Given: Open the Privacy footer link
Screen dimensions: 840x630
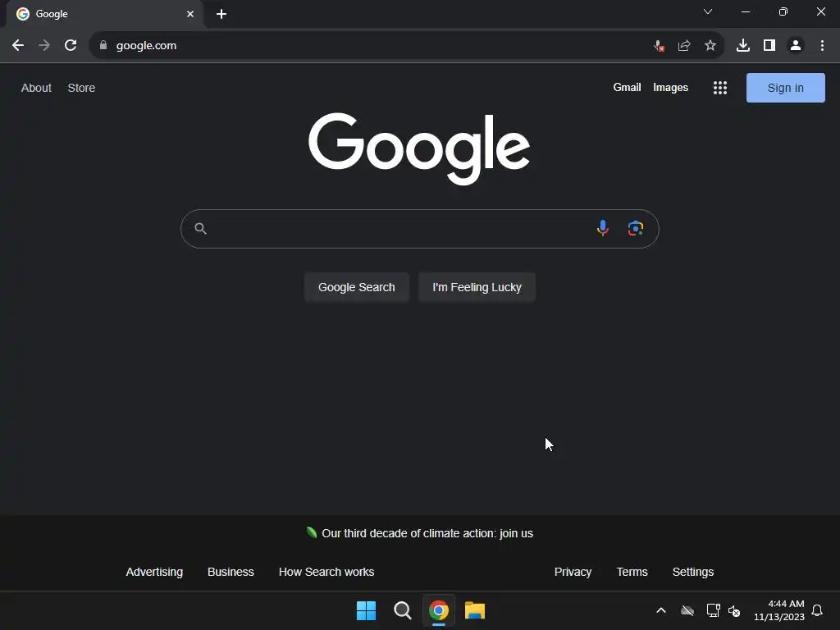Looking at the screenshot, I should [573, 572].
